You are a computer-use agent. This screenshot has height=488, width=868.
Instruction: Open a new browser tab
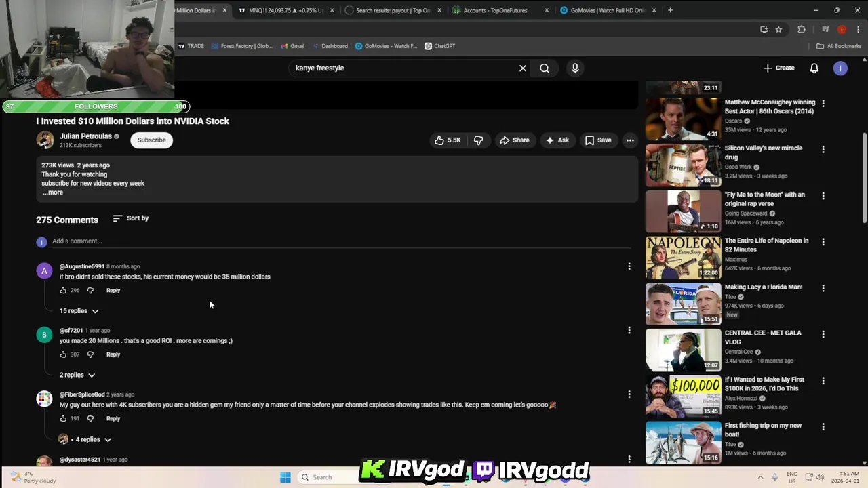pos(670,10)
